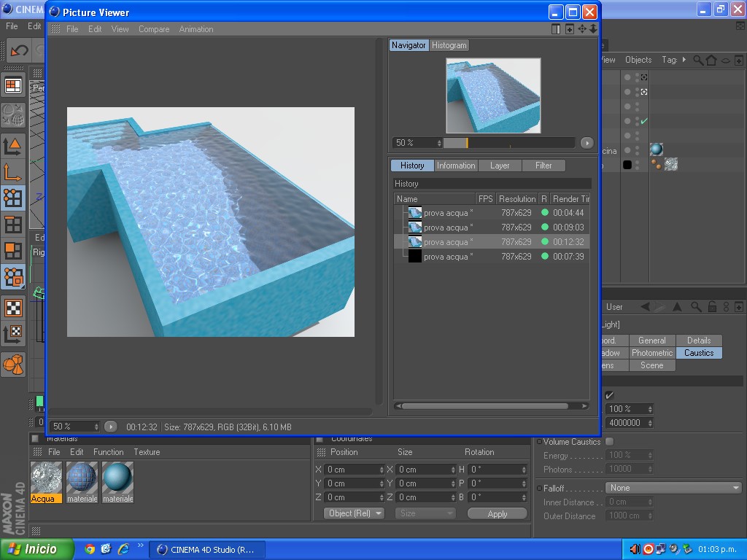Open the Falloff None dropdown
The image size is (747, 560).
pos(673,488)
